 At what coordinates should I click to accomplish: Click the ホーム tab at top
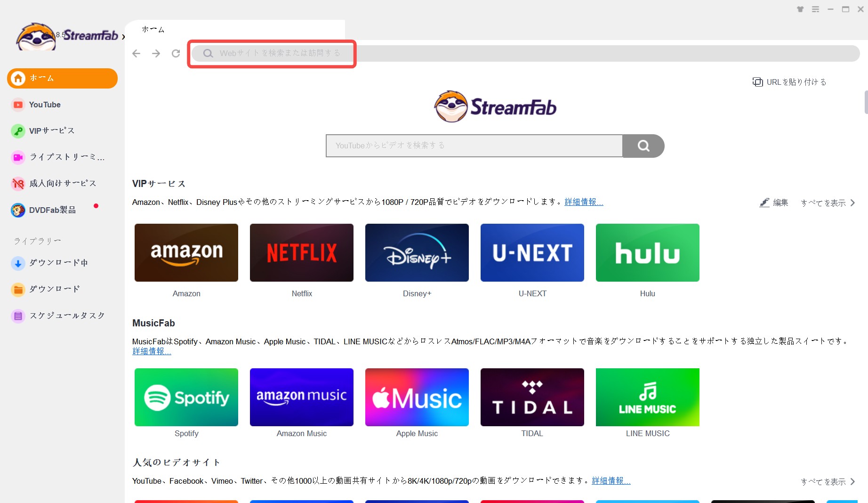(153, 29)
